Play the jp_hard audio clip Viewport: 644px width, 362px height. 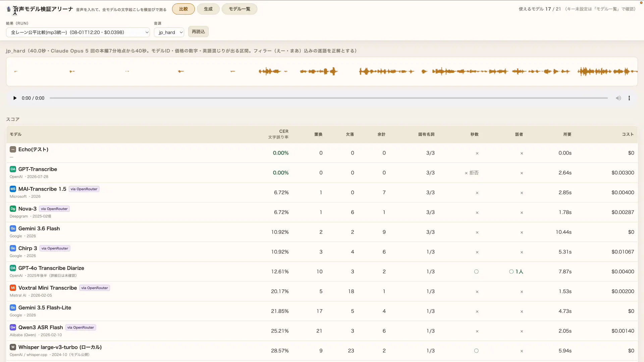tap(15, 98)
